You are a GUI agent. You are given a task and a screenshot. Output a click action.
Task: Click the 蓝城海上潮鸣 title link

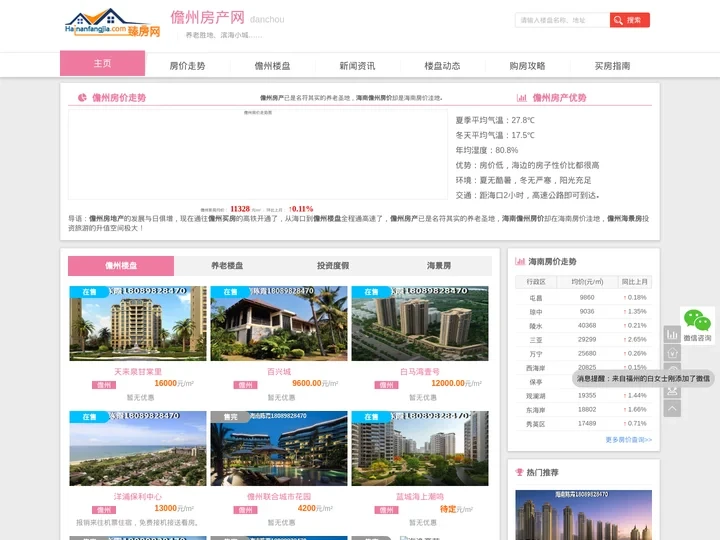(420, 496)
